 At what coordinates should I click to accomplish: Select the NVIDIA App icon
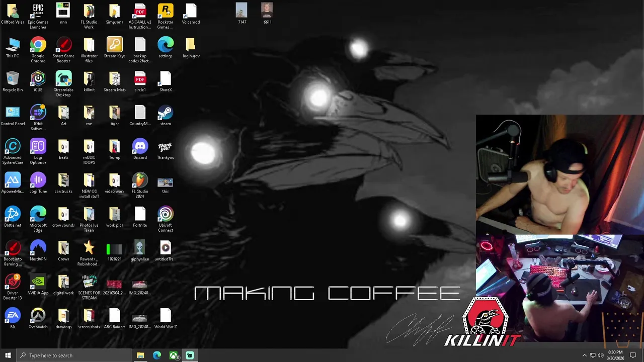(x=38, y=285)
